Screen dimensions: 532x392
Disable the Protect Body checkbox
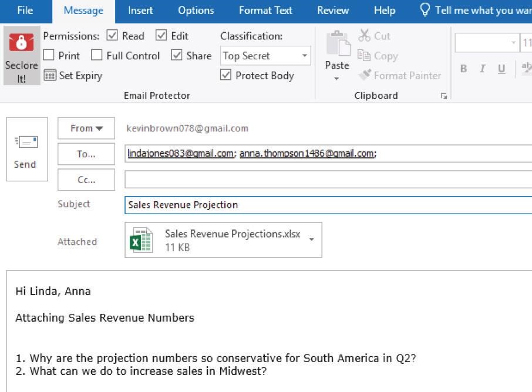coord(225,75)
